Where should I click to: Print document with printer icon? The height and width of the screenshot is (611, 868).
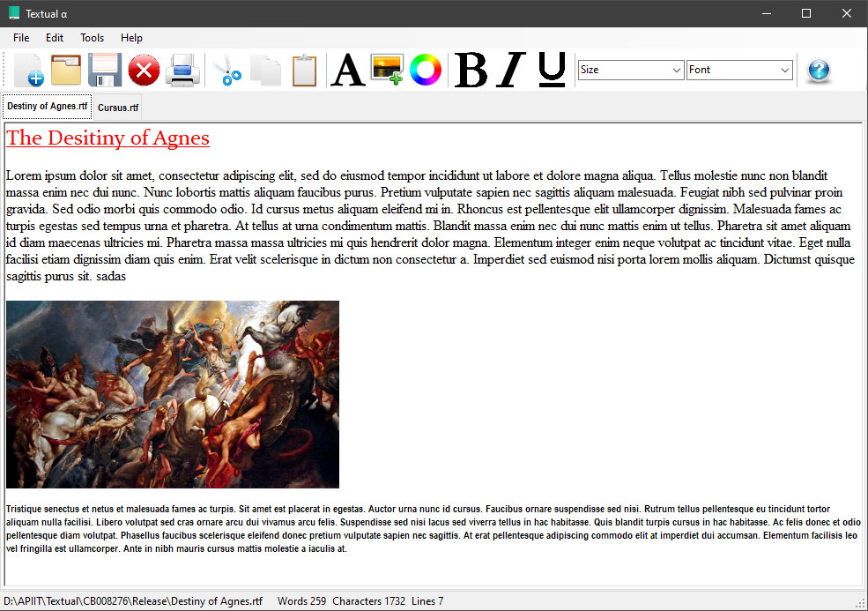point(182,70)
